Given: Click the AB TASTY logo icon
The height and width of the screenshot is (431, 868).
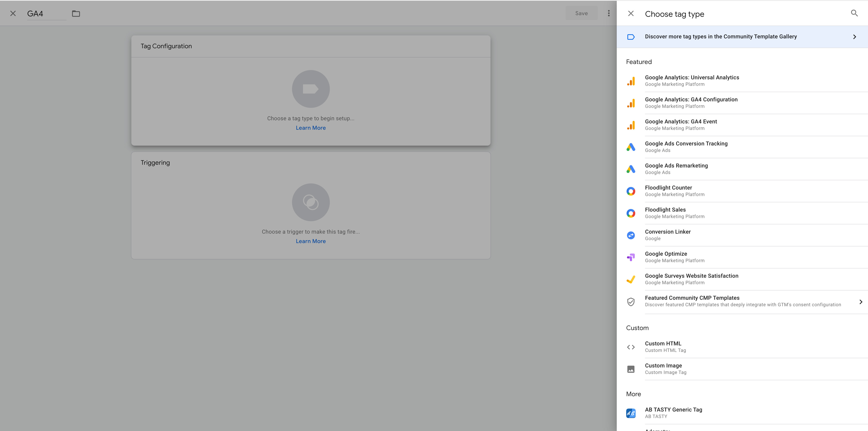Looking at the screenshot, I should tap(631, 413).
